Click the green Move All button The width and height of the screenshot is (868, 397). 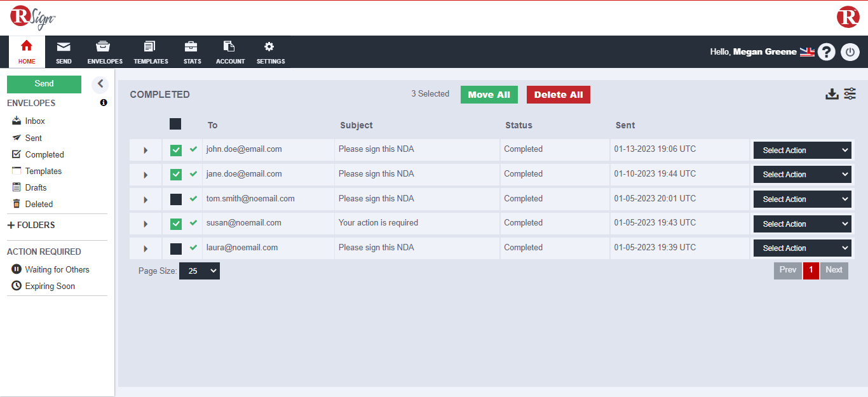489,95
